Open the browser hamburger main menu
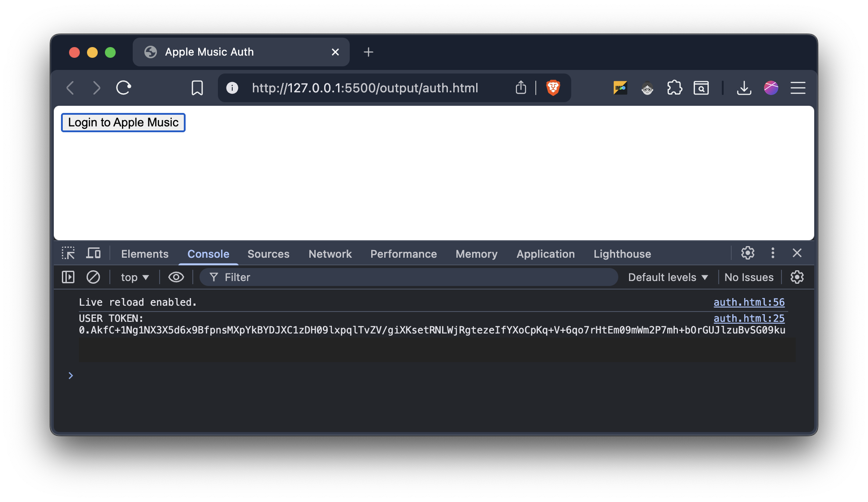Image resolution: width=868 pixels, height=502 pixels. (x=798, y=88)
